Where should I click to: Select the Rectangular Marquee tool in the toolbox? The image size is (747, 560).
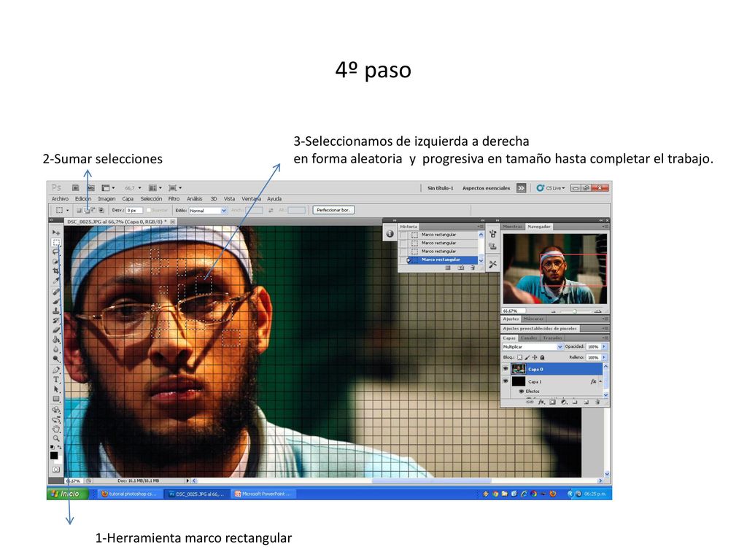tap(55, 242)
